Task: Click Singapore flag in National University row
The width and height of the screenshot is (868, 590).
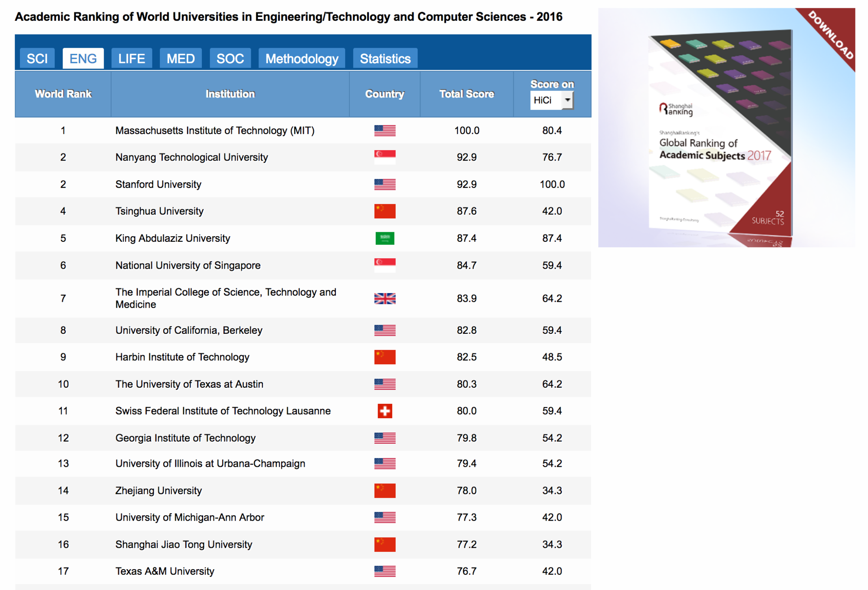Action: 385,265
